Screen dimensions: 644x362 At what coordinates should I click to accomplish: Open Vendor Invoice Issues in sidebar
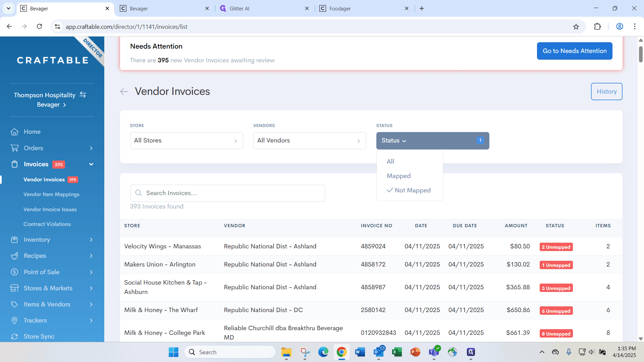(50, 209)
